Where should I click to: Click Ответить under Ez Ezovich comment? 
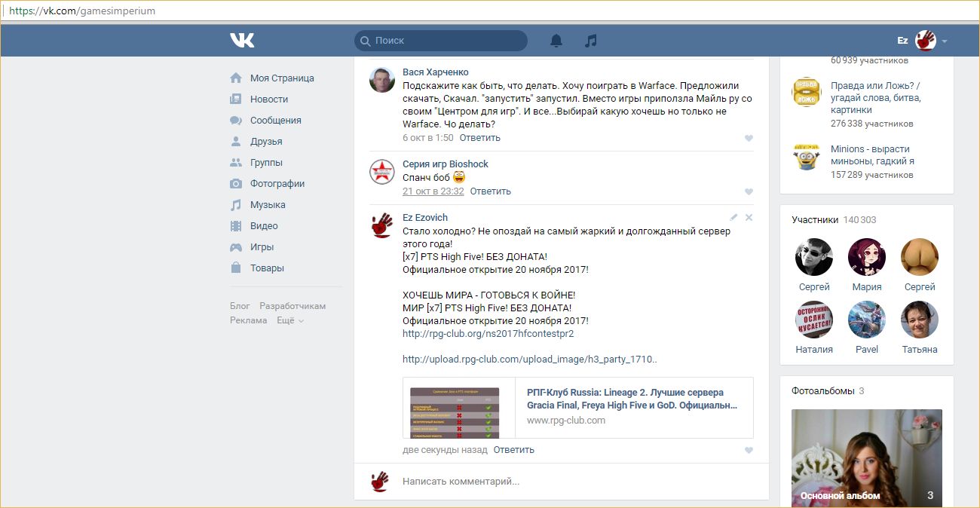(x=513, y=450)
